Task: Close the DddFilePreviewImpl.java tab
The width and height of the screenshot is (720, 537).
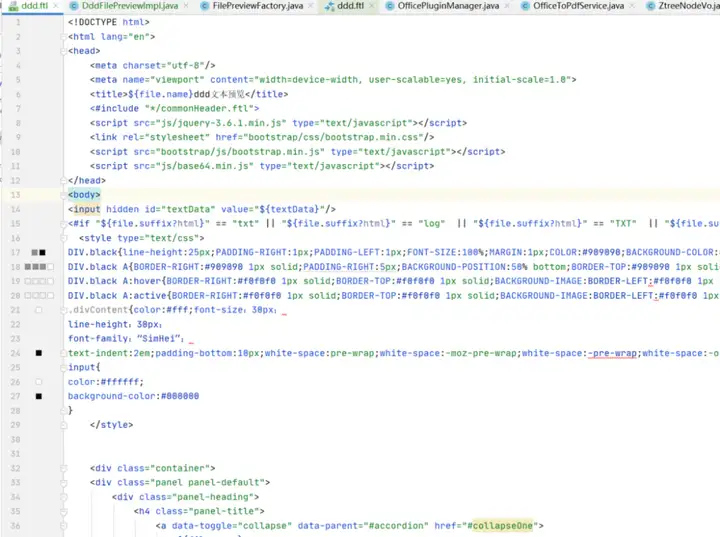Action: (x=186, y=6)
